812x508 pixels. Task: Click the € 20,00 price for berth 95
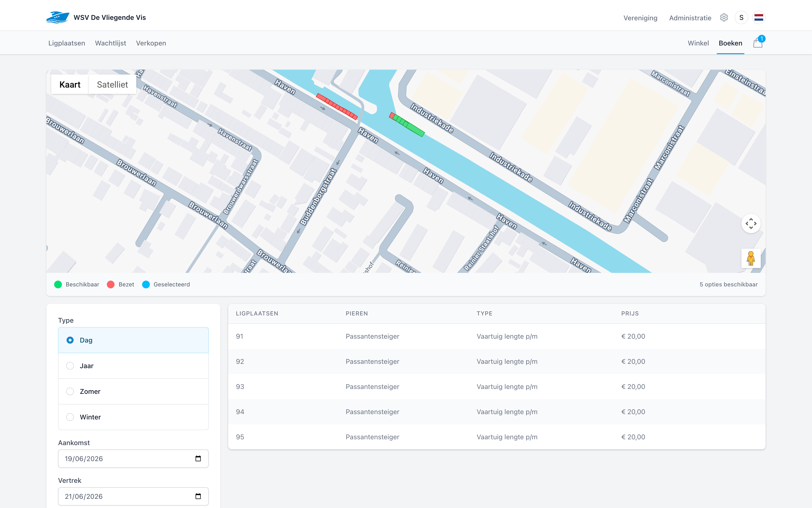pos(633,437)
